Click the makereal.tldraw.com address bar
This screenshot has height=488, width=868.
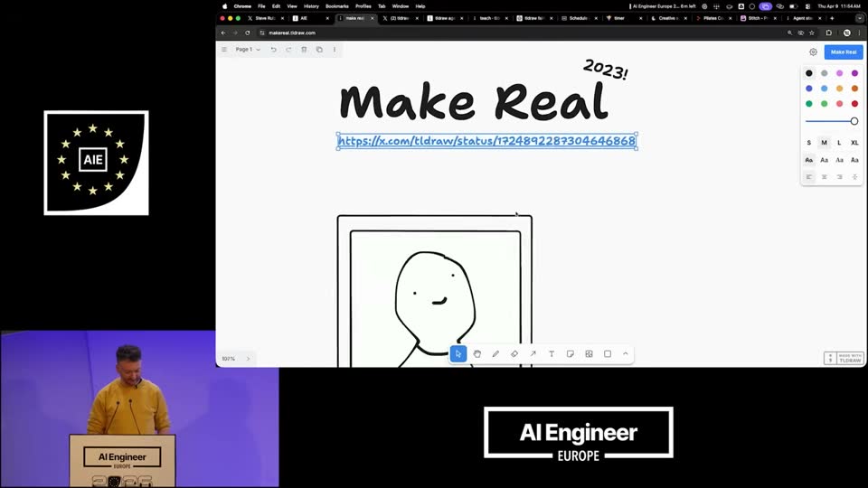(521, 33)
